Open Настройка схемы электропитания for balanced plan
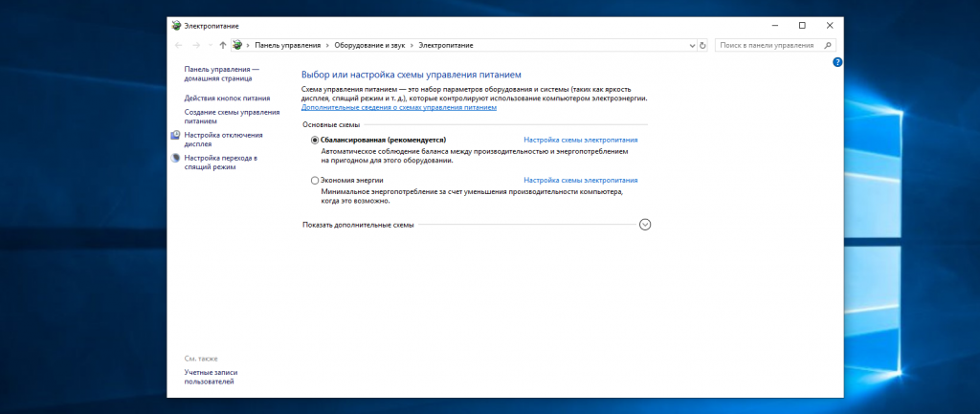The width and height of the screenshot is (980, 414). [x=581, y=140]
